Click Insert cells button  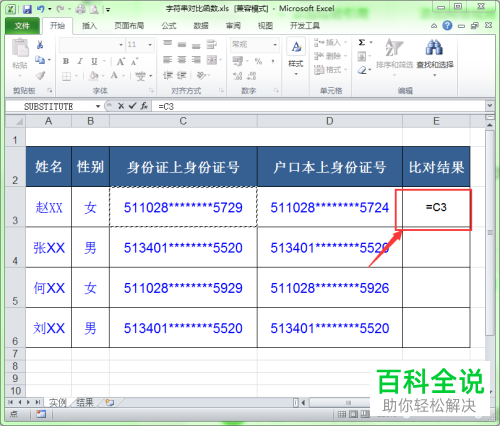tap(330, 43)
